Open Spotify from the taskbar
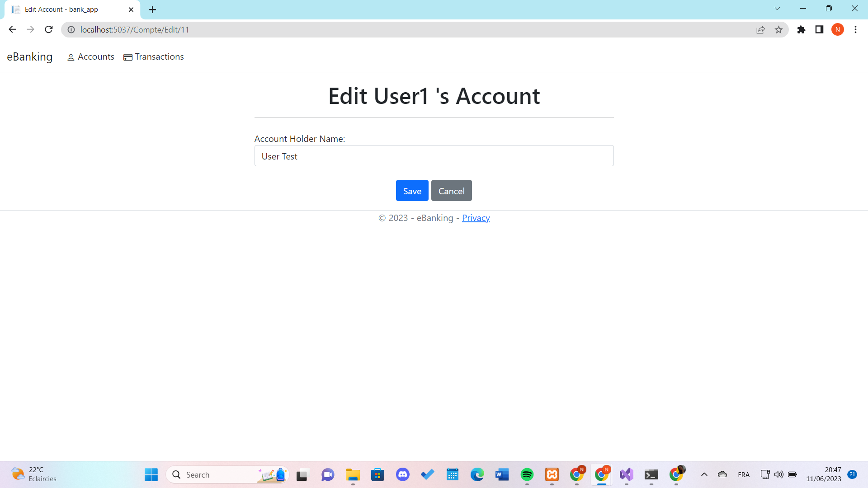This screenshot has width=868, height=488. pyautogui.click(x=527, y=474)
